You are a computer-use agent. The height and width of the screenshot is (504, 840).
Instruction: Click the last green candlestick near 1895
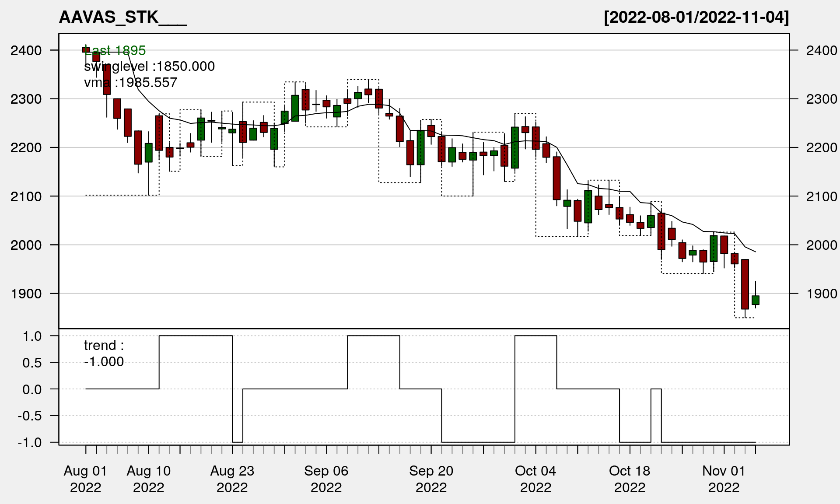(x=756, y=300)
